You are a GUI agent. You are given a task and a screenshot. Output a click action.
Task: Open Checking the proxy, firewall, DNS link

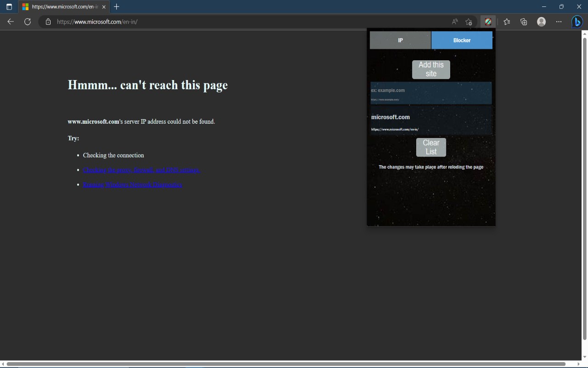pos(142,170)
